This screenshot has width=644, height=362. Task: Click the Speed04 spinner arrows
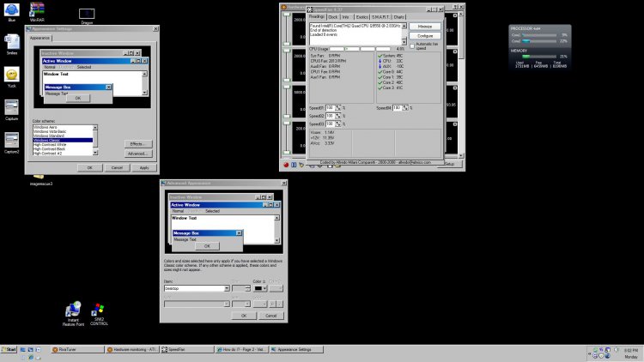[x=405, y=108]
